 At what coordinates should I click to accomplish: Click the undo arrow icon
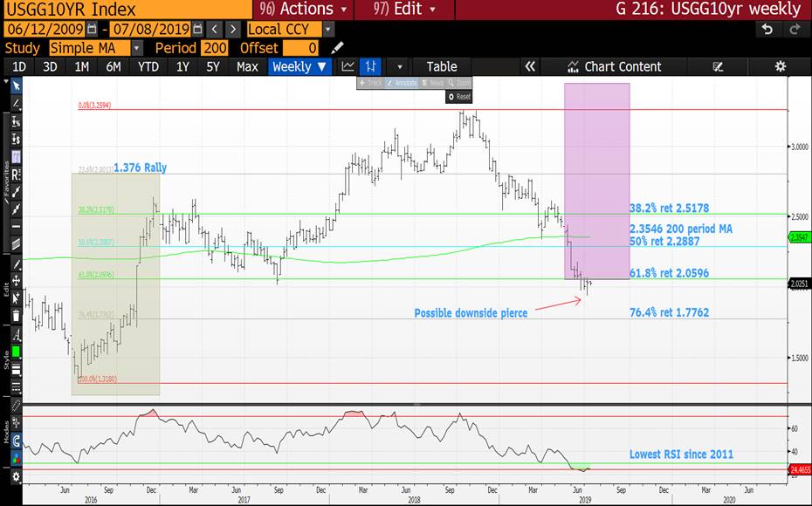click(767, 29)
